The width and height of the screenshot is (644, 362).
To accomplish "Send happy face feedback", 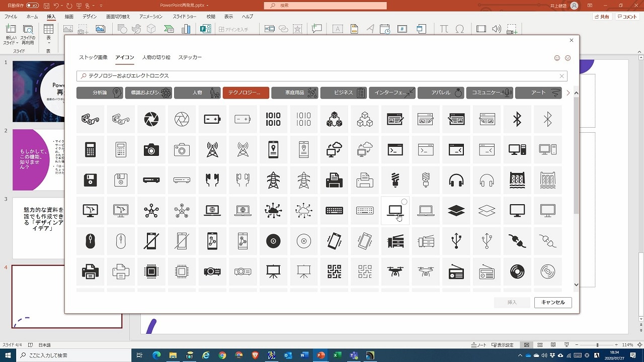I will 557,58.
